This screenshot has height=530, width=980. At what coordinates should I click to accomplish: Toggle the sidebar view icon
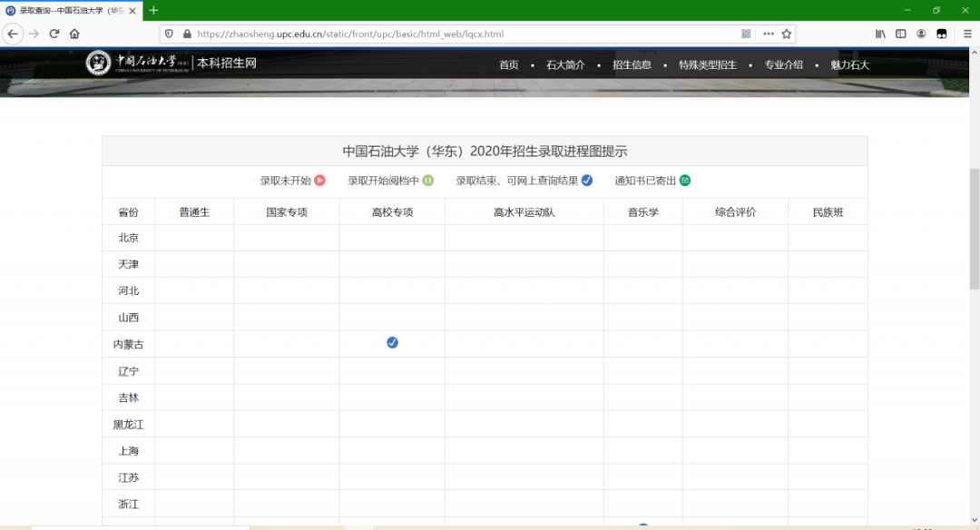pyautogui.click(x=901, y=34)
